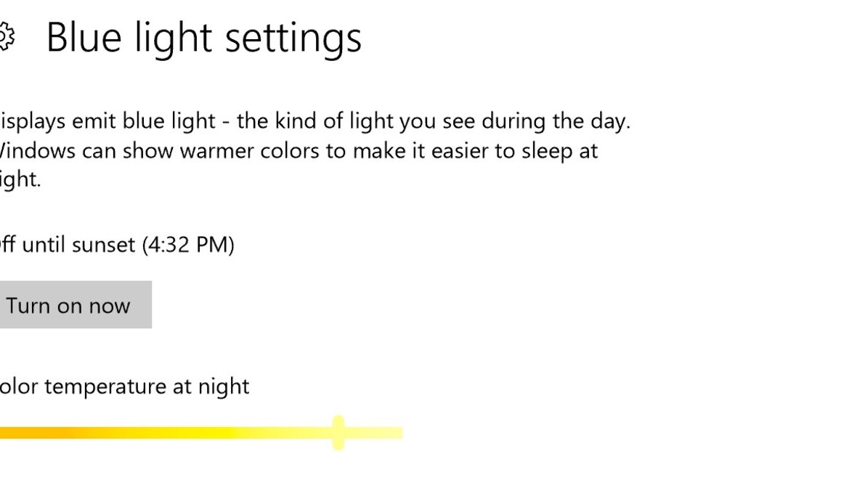
Task: Click the "emit blue light" description line
Action: [x=312, y=121]
